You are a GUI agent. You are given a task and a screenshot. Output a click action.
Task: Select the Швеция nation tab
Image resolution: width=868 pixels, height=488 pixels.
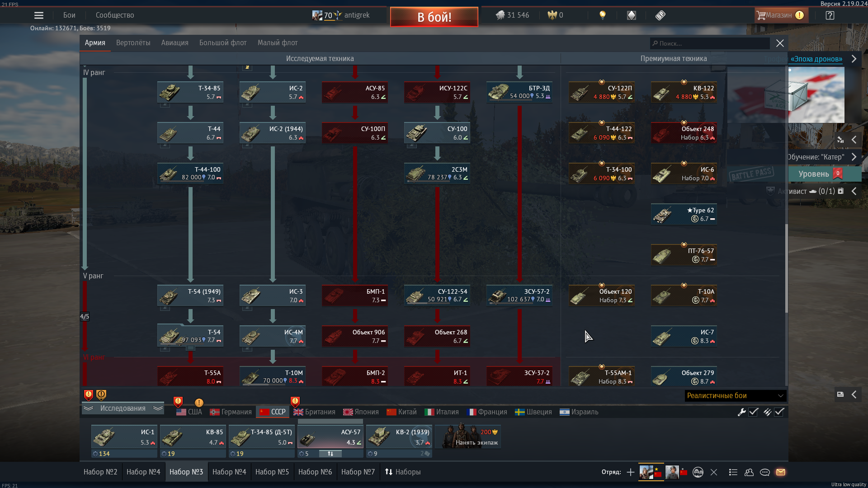533,412
